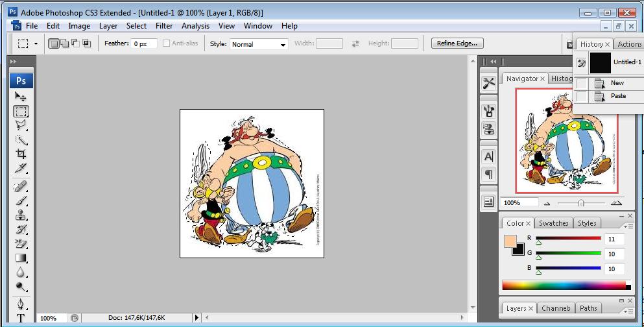The width and height of the screenshot is (644, 327).
Task: Switch to the Actions tab
Action: (x=629, y=44)
